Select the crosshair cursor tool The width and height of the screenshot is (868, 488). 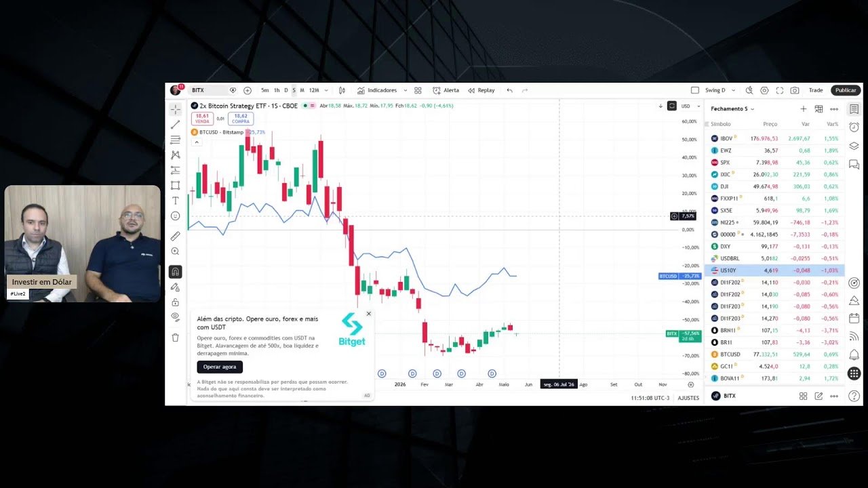(x=175, y=109)
